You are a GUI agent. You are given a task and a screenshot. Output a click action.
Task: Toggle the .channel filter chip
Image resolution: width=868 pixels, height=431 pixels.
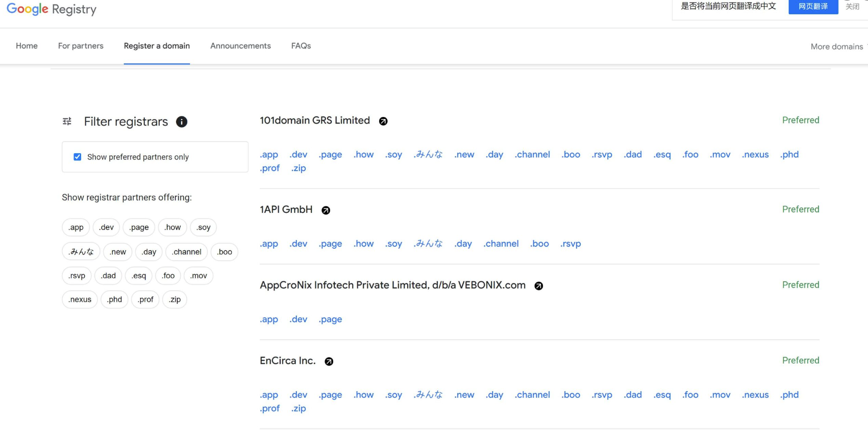(186, 252)
